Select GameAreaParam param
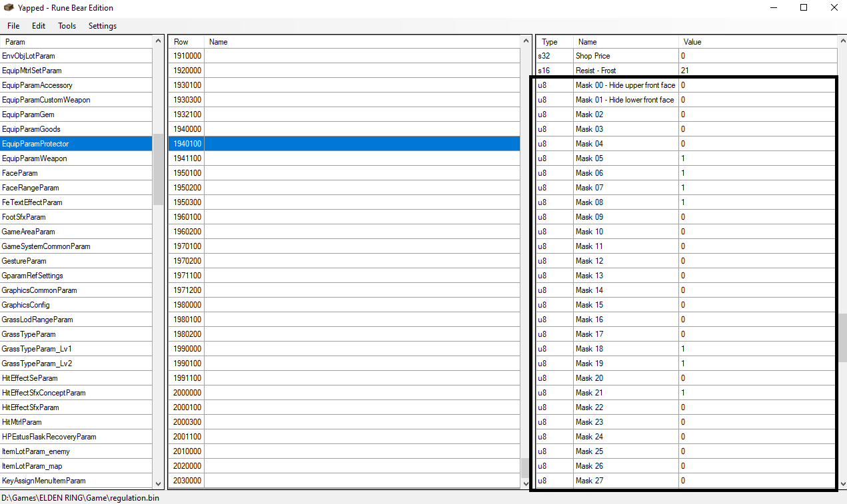The image size is (847, 504). pyautogui.click(x=76, y=232)
